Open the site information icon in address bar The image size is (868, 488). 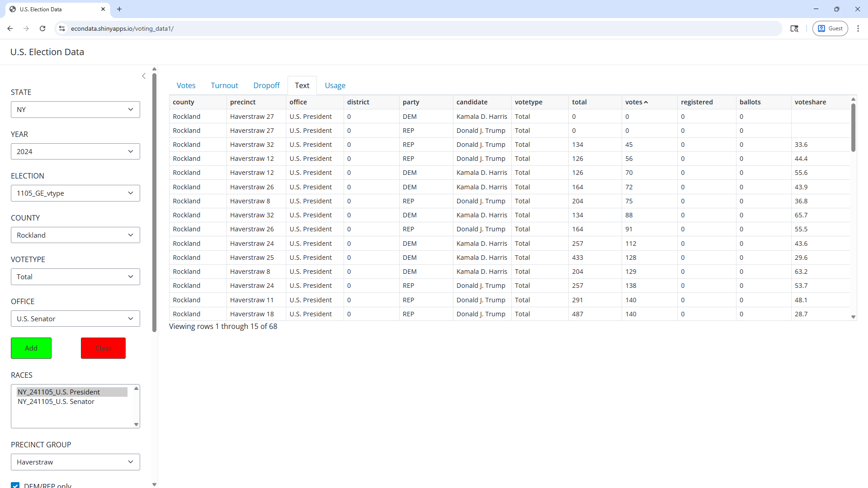62,28
